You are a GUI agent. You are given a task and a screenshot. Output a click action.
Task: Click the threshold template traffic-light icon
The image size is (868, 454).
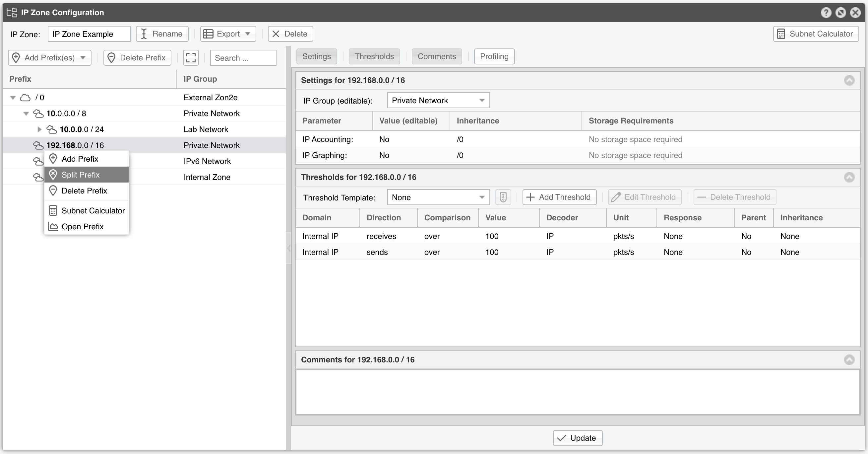[503, 197]
